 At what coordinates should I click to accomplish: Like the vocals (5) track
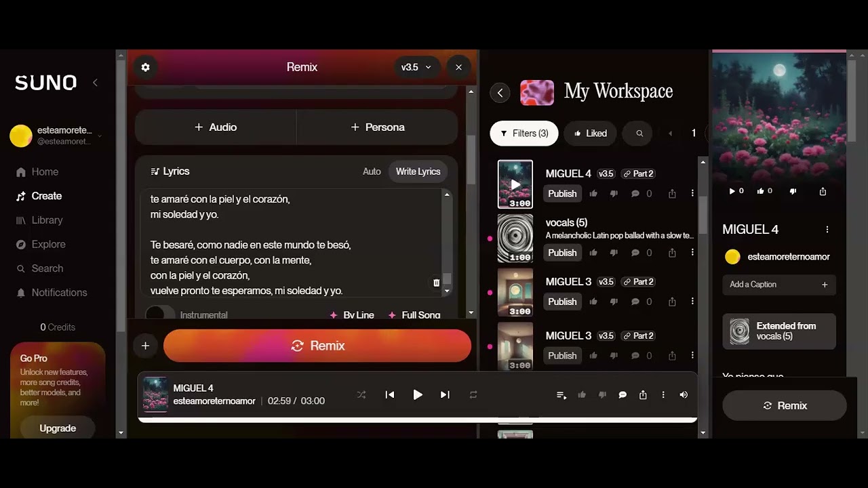[593, 253]
